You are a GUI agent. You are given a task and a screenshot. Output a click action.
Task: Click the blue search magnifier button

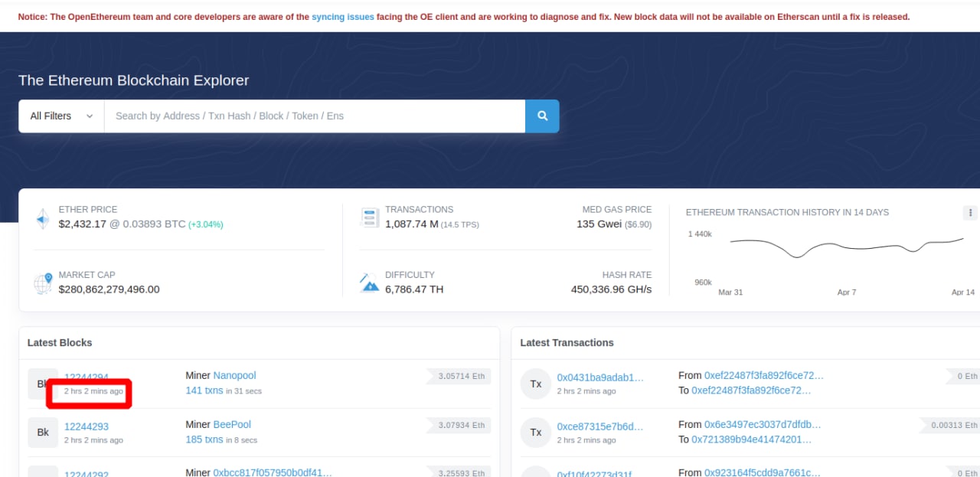(x=542, y=116)
